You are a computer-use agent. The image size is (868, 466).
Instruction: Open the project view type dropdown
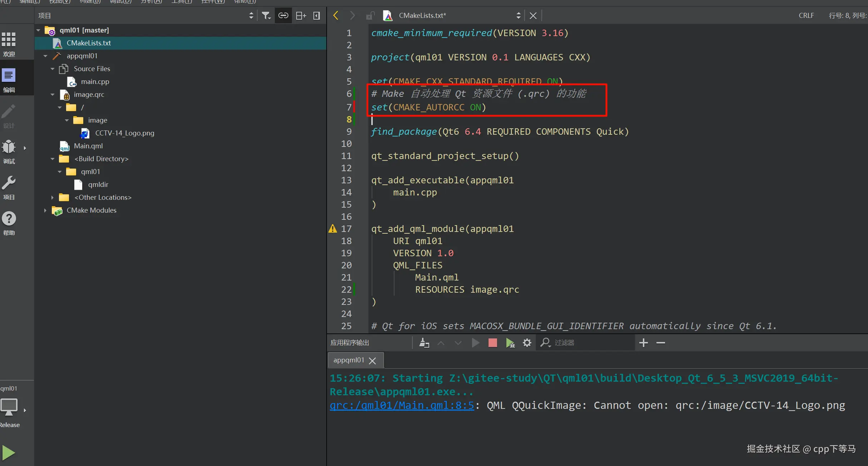(251, 16)
